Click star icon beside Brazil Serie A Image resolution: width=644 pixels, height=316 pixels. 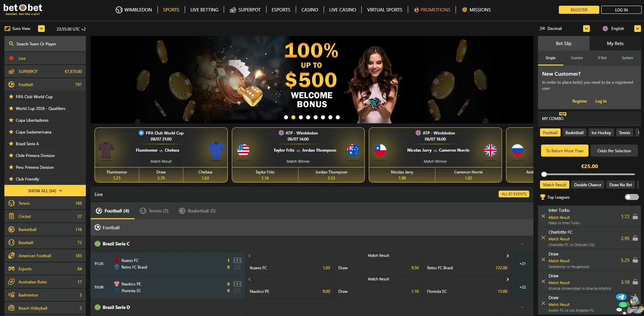coord(11,144)
